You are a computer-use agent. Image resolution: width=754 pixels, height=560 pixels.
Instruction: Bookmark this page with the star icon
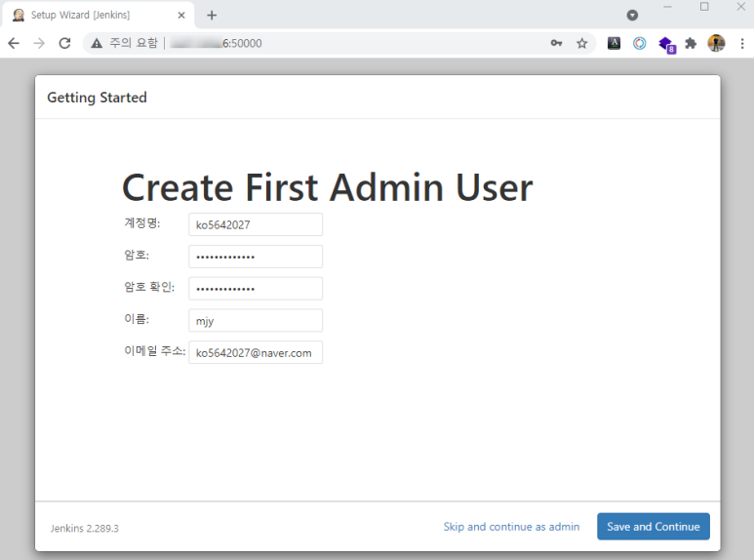582,43
